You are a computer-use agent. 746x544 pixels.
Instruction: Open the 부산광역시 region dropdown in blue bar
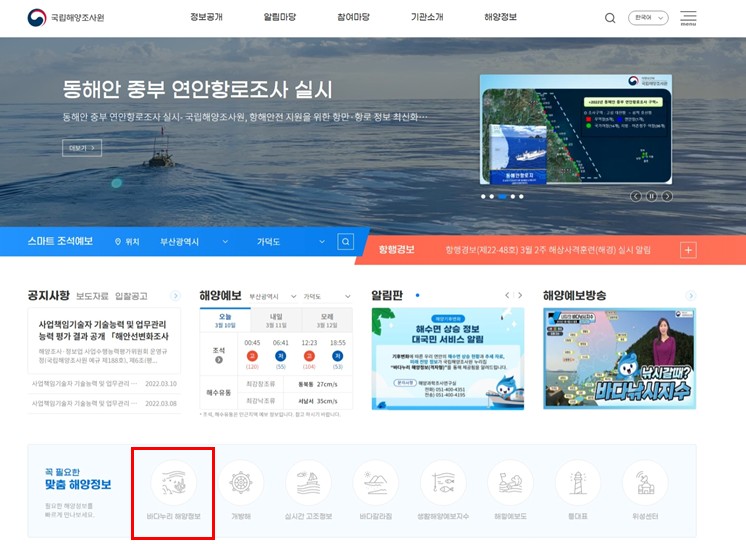(x=193, y=242)
